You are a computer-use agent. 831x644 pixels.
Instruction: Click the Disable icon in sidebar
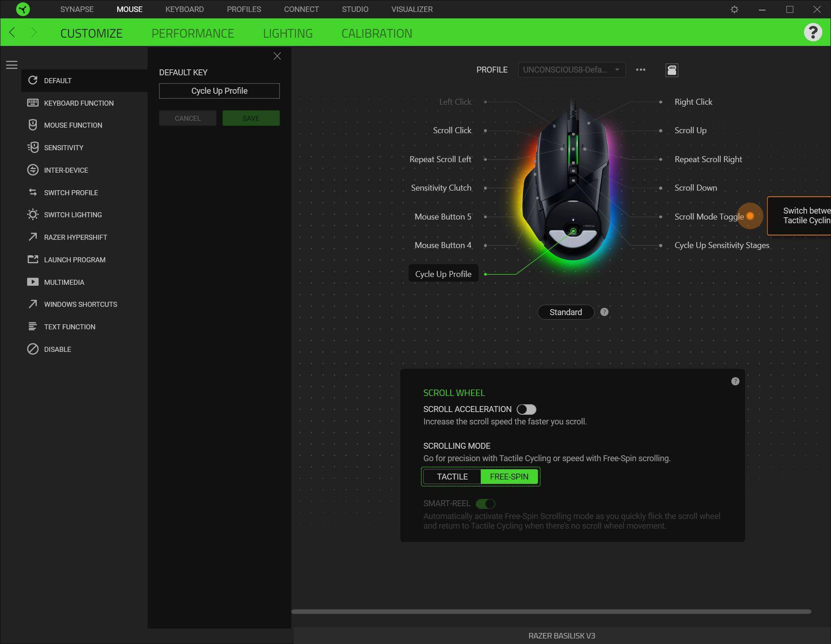[33, 349]
